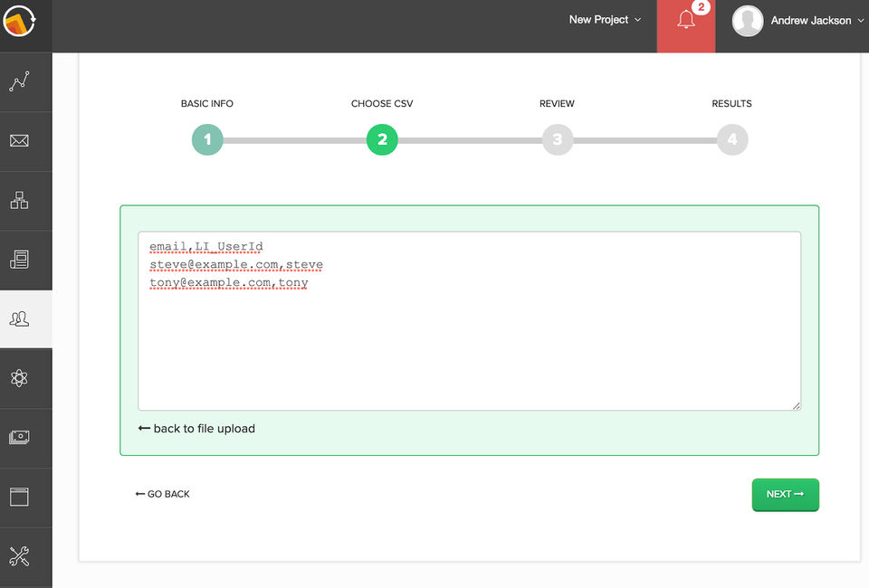Open the money banknote sidebar icon
Image resolution: width=869 pixels, height=588 pixels.
click(x=19, y=438)
